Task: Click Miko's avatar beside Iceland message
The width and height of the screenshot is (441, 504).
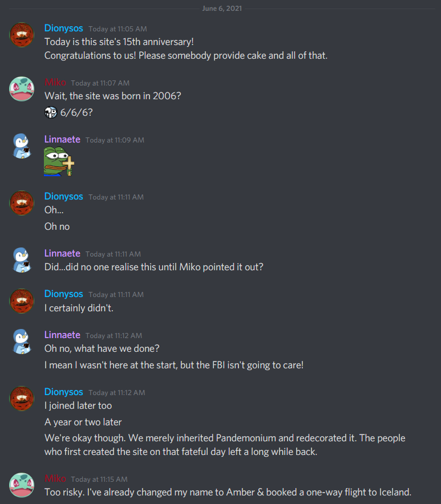Action: coord(22,485)
